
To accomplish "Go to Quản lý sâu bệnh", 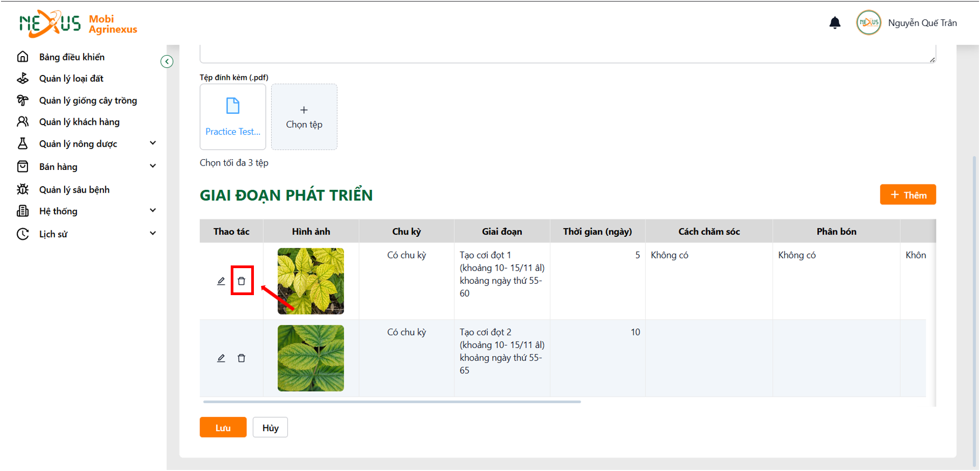I will [x=74, y=189].
